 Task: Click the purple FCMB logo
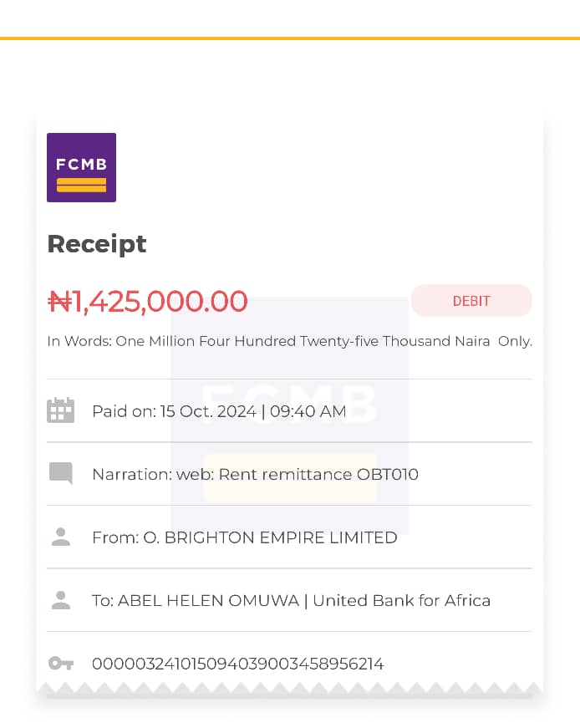coord(81,167)
